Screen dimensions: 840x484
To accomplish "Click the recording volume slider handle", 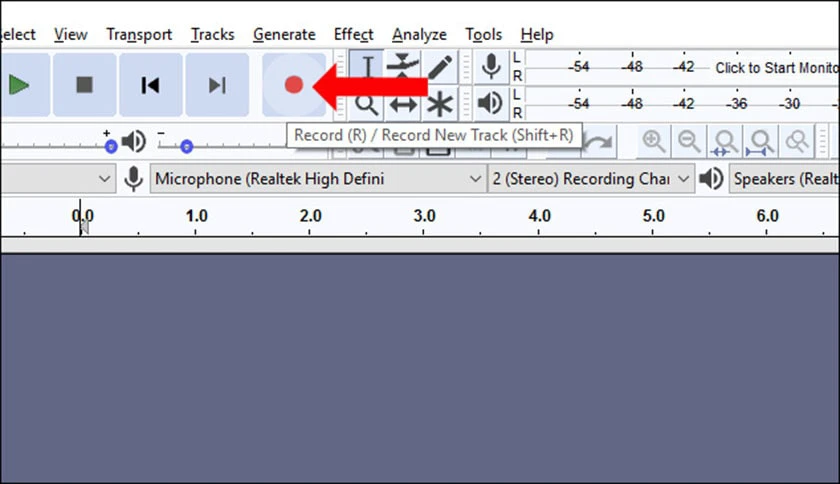I will point(111,146).
